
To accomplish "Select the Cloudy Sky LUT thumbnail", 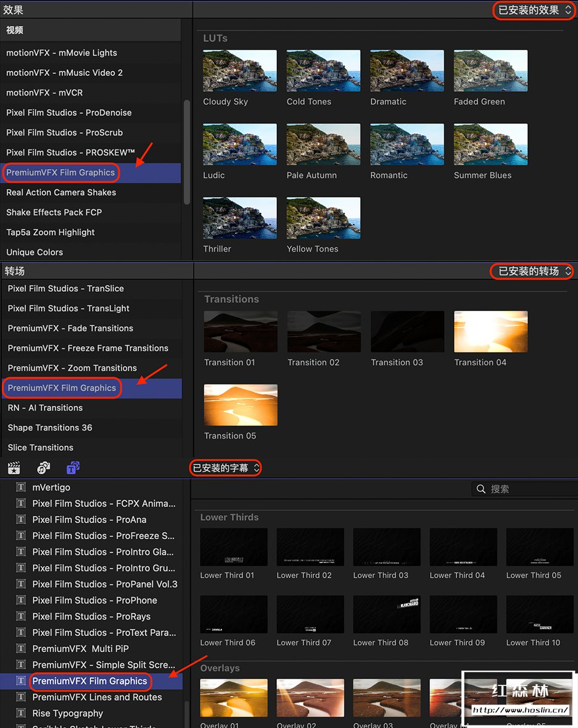I will [240, 70].
